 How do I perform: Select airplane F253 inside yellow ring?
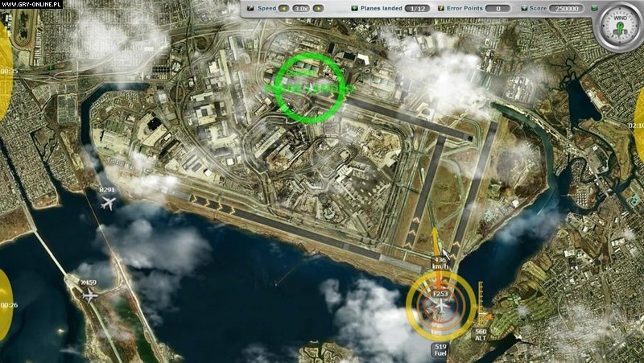[440, 306]
